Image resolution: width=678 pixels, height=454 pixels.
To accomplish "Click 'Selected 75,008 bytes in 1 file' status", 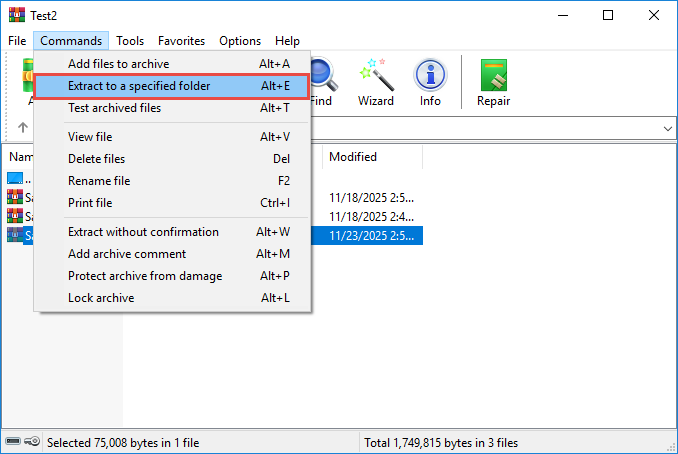I will [123, 443].
